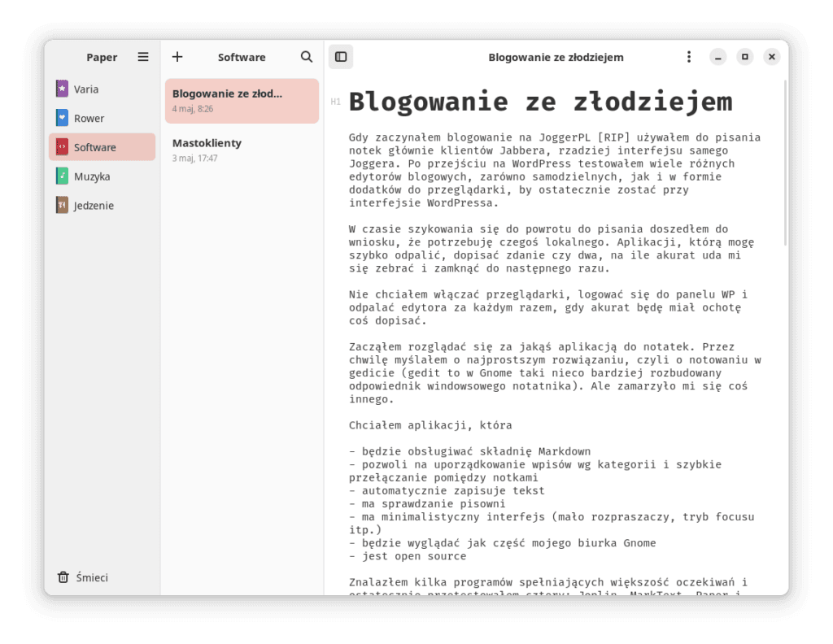Click the note title heading text
The width and height of the screenshot is (833, 644).
pyautogui.click(x=540, y=102)
